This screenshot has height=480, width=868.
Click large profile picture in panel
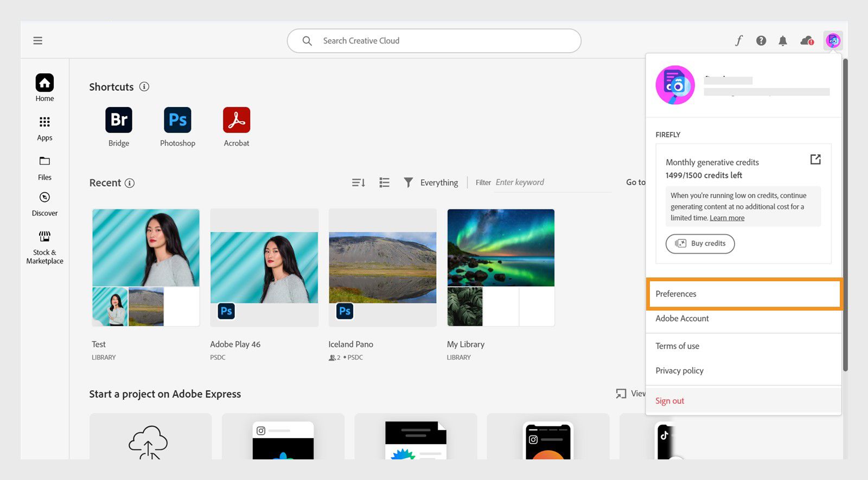coord(675,85)
